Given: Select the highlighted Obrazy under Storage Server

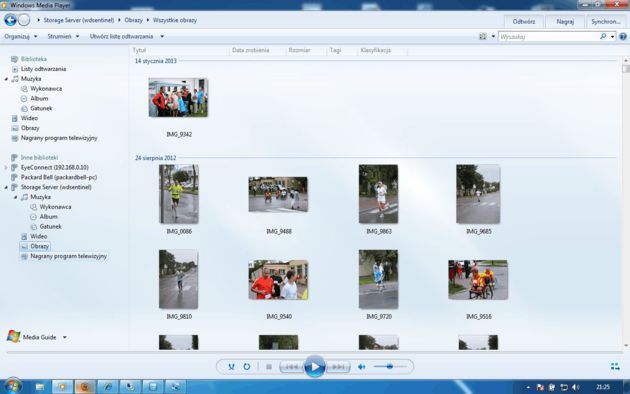Looking at the screenshot, I should tap(39, 246).
